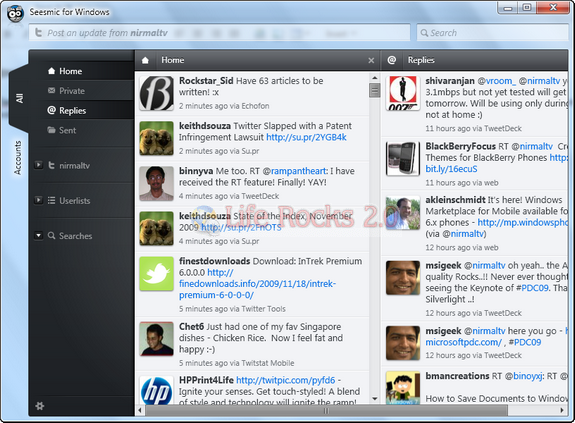The width and height of the screenshot is (575, 423).
Task: Click horizontal scrollbar right arrow
Action: click(562, 410)
